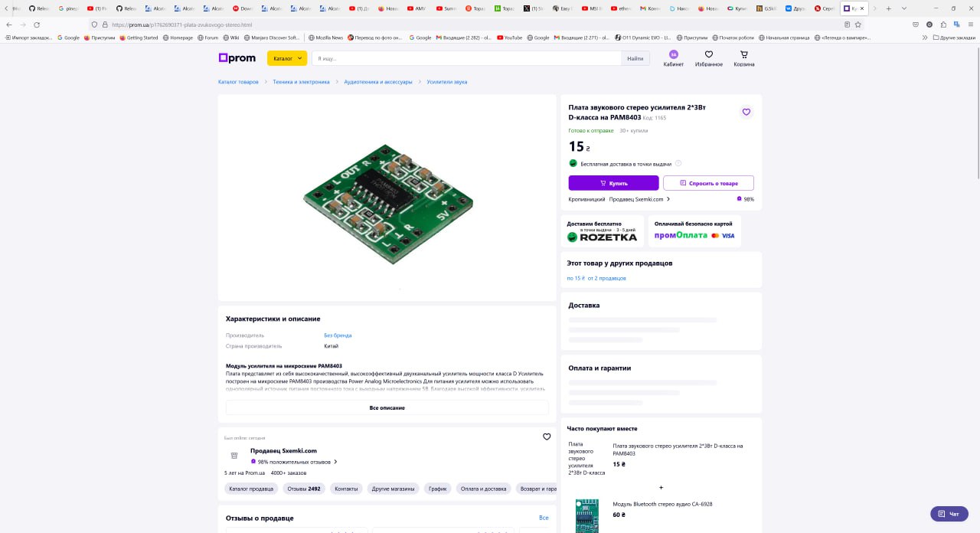Open the График seller tab
The image size is (980, 533).
tap(438, 489)
